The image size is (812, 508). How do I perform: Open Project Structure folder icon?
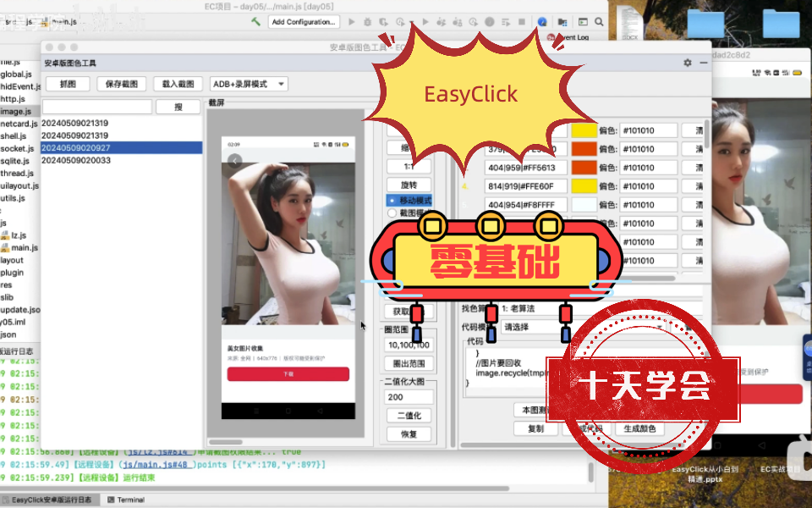click(x=562, y=22)
